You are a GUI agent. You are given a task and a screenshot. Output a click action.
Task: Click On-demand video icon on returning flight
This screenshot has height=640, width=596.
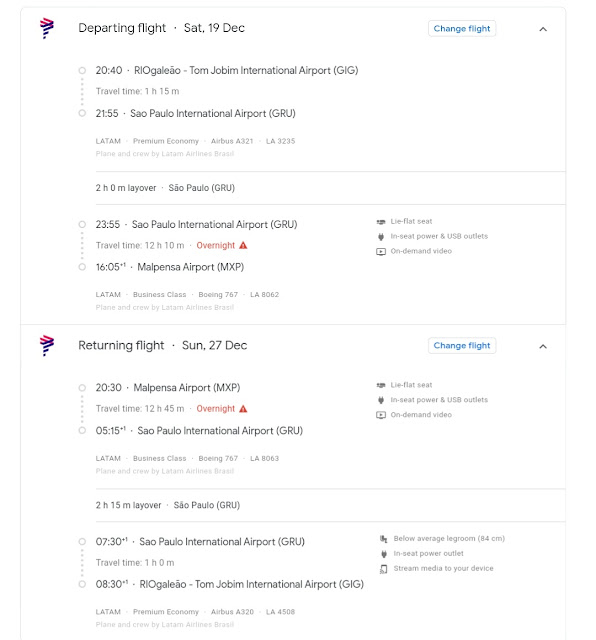click(x=381, y=415)
